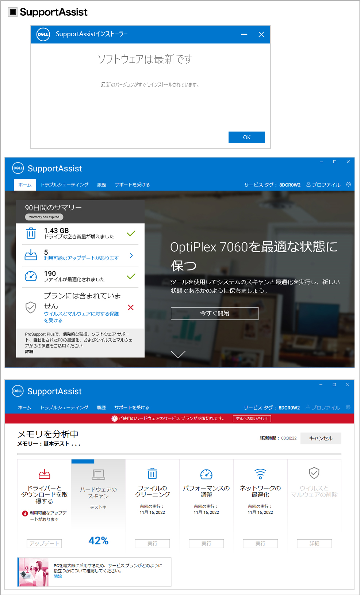
Task: Click the red X beside プランには含まれていません
Action: click(x=131, y=308)
